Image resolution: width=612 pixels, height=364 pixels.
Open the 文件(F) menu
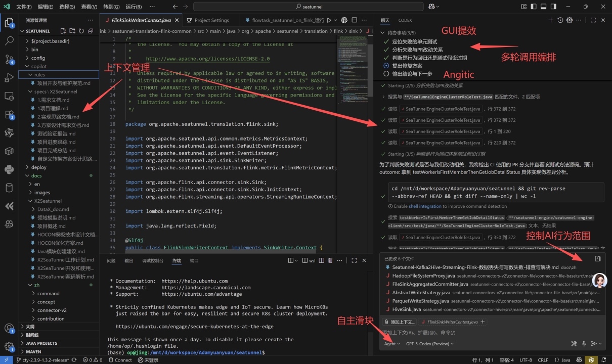click(24, 7)
